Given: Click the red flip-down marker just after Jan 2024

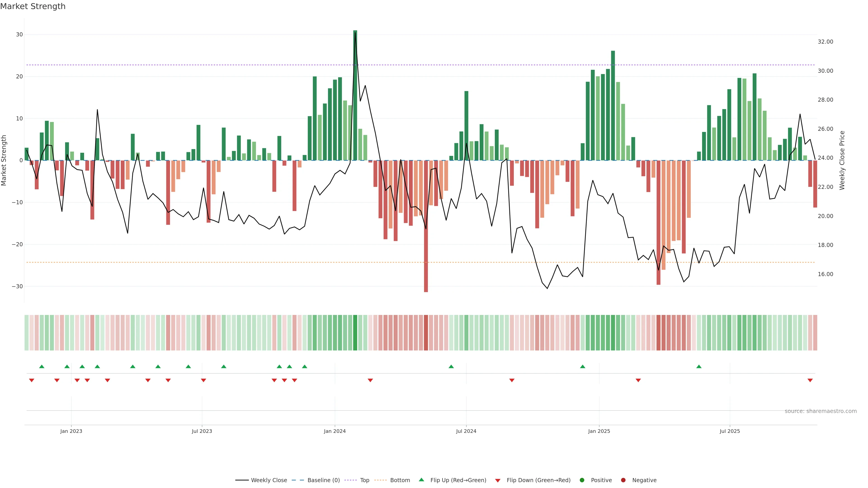Looking at the screenshot, I should pyautogui.click(x=370, y=380).
